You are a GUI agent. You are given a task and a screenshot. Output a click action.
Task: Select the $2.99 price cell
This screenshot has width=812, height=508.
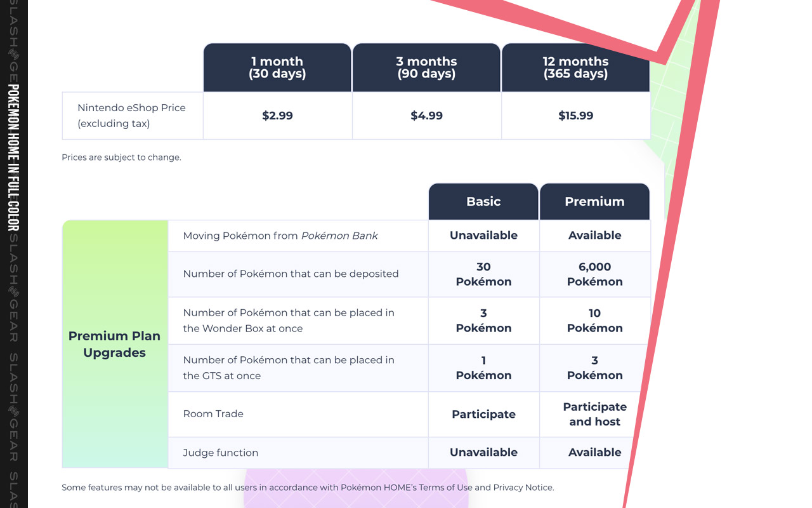[x=277, y=116]
